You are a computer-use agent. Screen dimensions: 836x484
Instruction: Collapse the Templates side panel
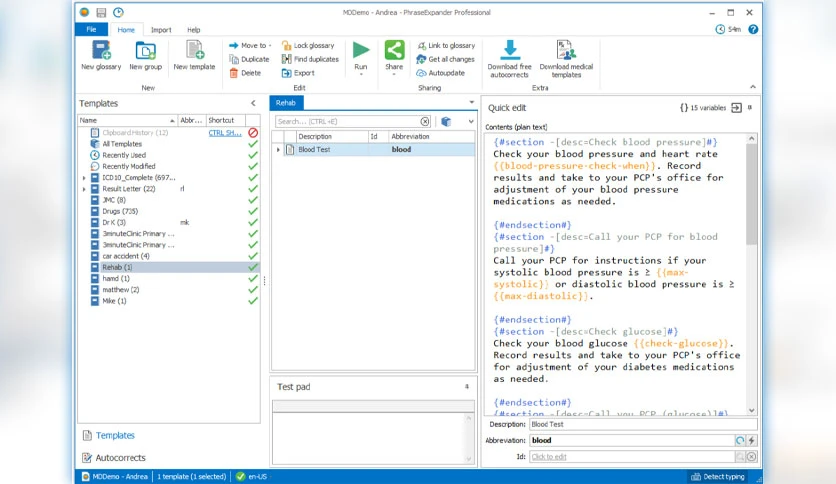253,103
